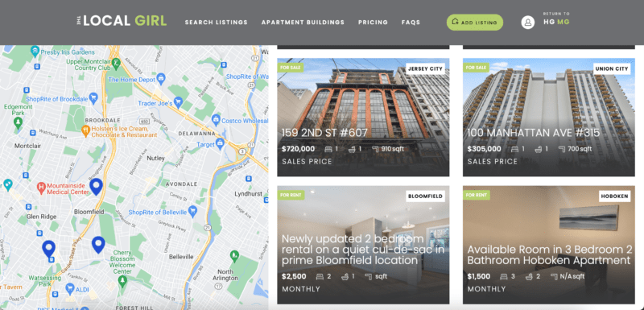Click the 910 sqft area icon
Image resolution: width=644 pixels, height=310 pixels.
[375, 149]
